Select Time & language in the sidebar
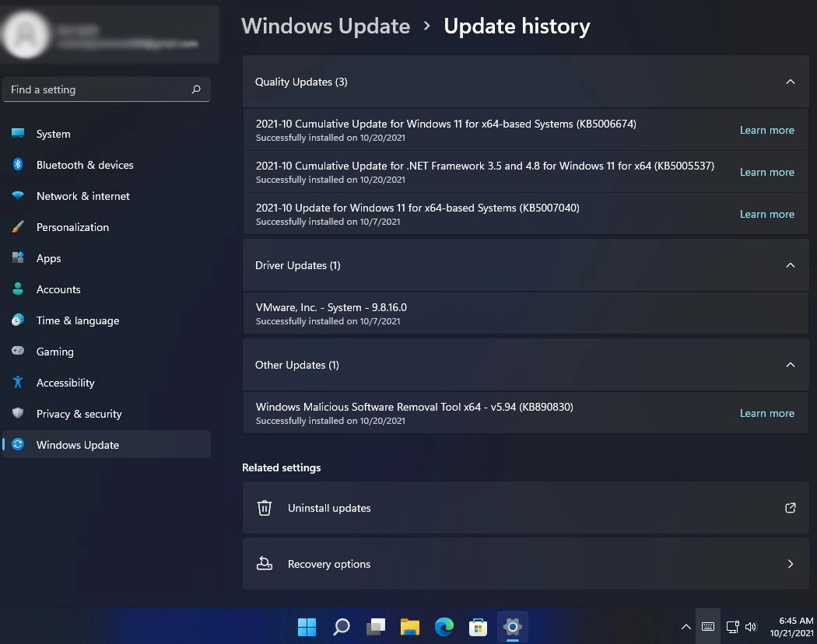 107,320
